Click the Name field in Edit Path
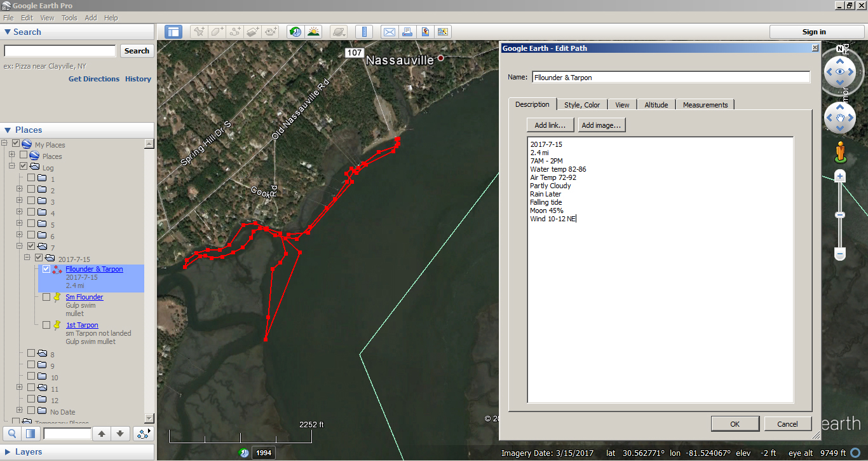Image resolution: width=868 pixels, height=461 pixels. pos(671,78)
